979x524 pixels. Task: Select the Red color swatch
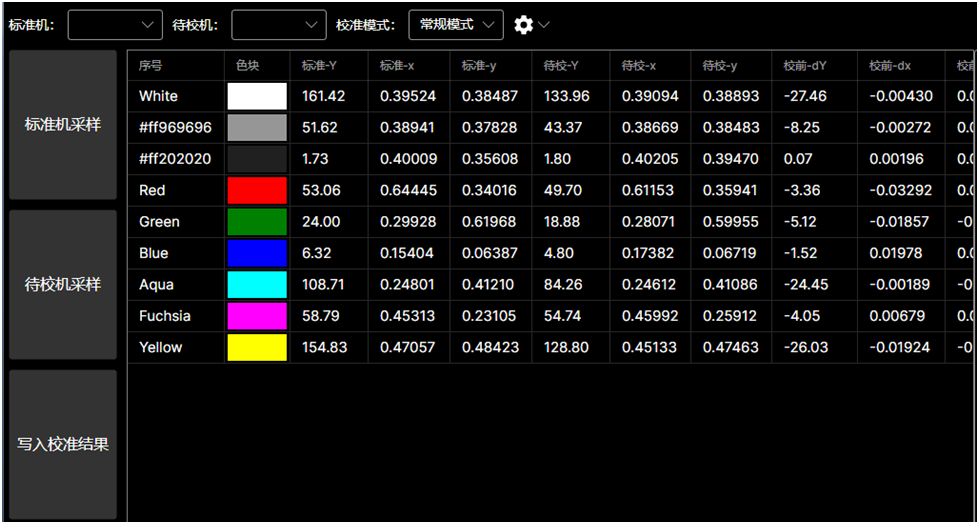[x=257, y=190]
